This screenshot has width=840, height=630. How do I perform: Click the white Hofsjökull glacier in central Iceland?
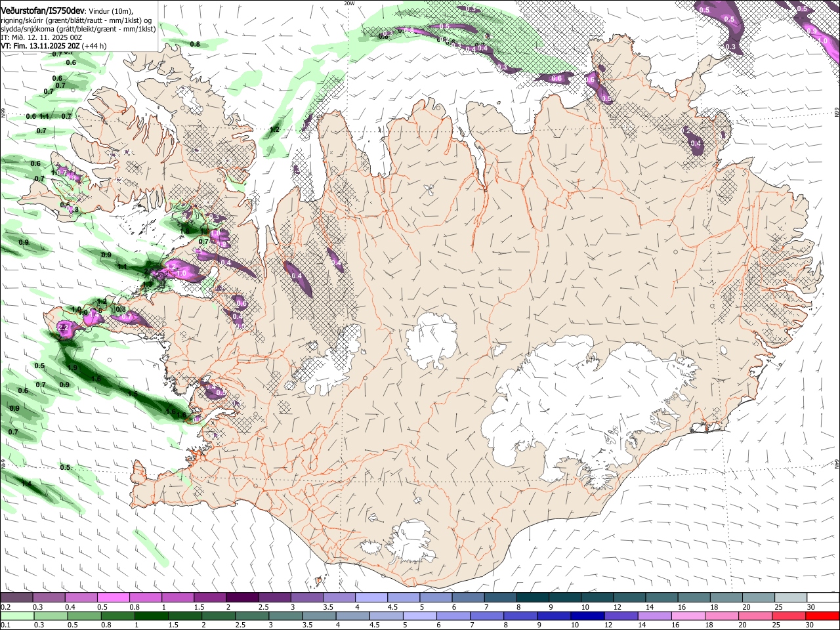pyautogui.click(x=431, y=341)
